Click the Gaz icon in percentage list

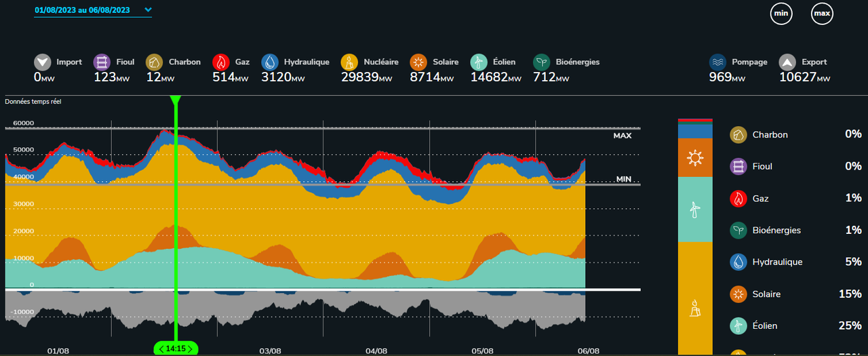tap(738, 199)
